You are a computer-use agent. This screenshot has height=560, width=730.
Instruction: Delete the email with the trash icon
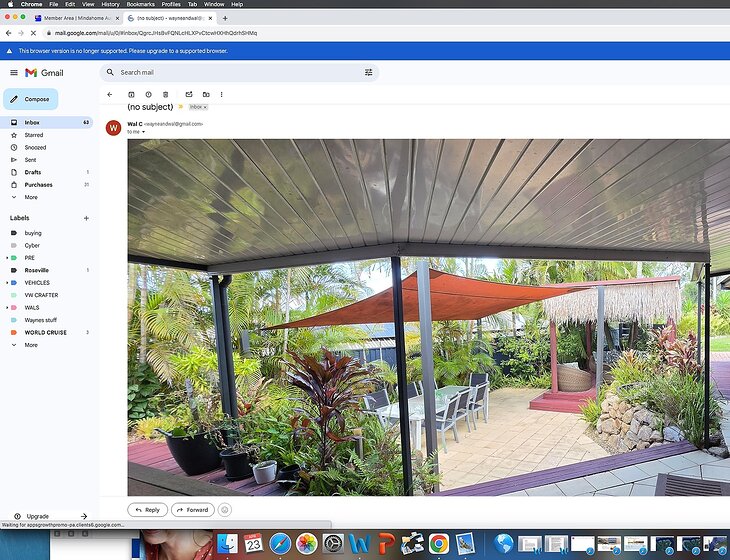coord(165,94)
